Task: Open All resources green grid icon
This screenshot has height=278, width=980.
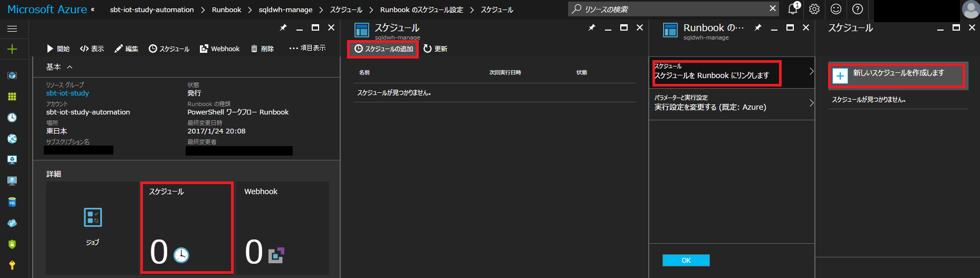Action: [x=12, y=97]
